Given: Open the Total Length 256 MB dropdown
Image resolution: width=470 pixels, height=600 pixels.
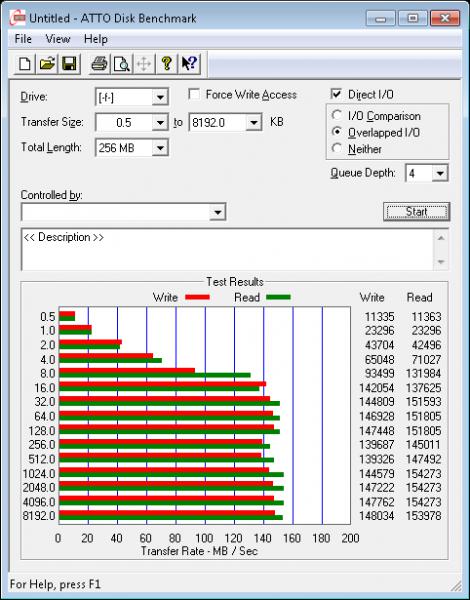Looking at the screenshot, I should click(160, 148).
